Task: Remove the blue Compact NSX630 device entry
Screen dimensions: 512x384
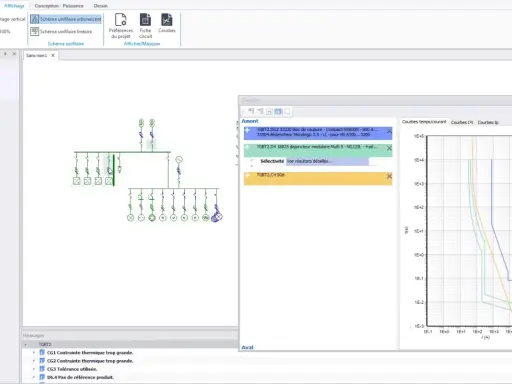Action: 389,131
